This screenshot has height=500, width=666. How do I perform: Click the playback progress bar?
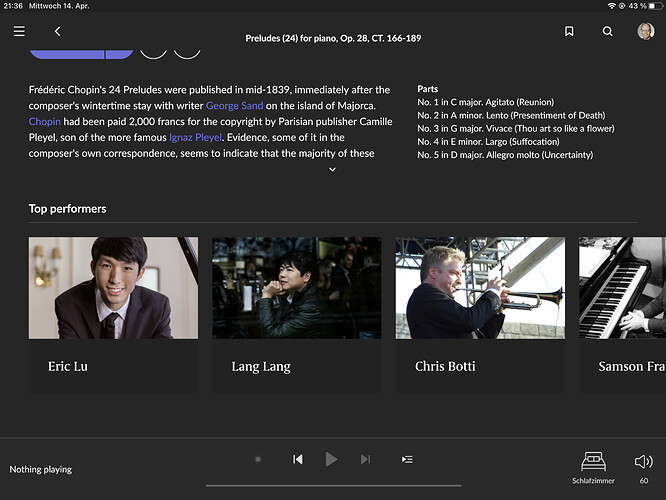(333, 486)
